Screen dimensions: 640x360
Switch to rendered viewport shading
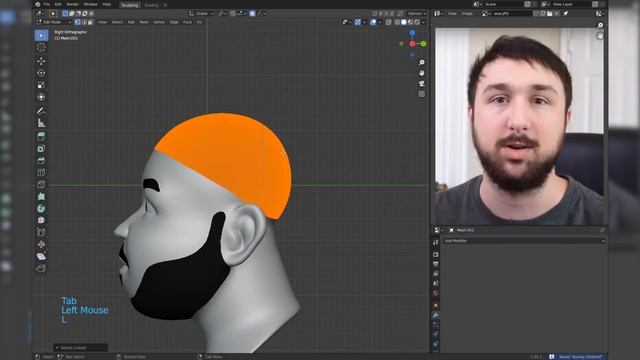pos(417,22)
